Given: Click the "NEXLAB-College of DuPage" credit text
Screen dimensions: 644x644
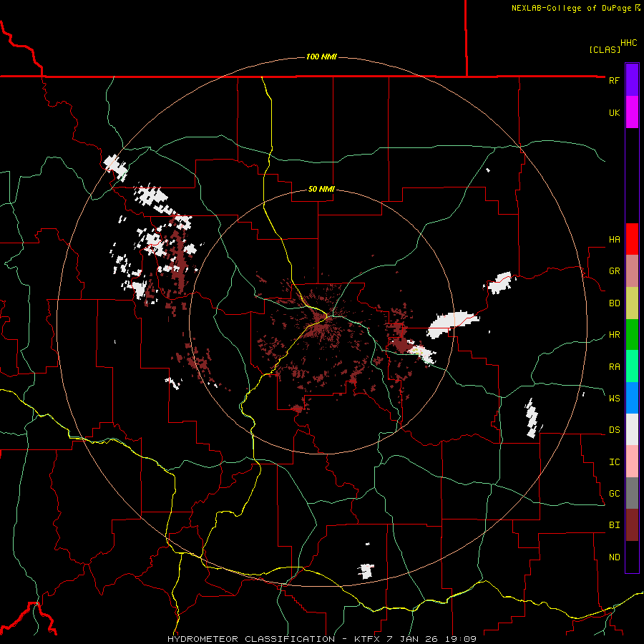Looking at the screenshot, I should (571, 8).
